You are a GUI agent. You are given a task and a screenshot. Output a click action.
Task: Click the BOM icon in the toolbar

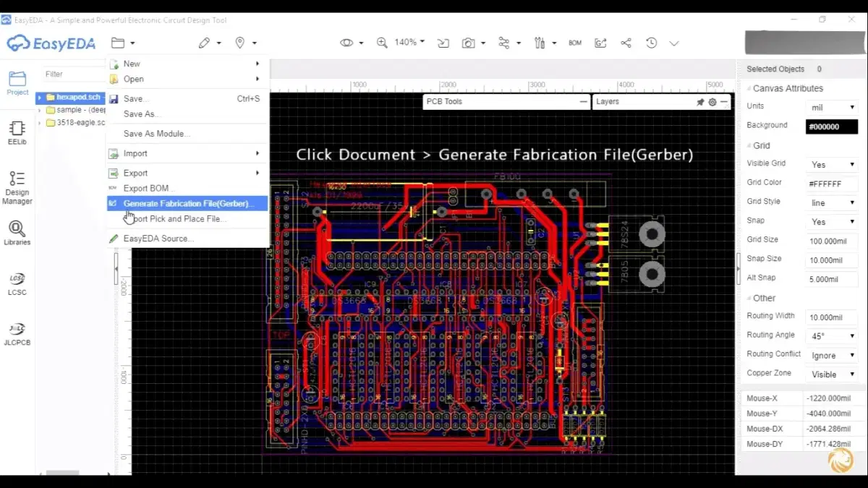(x=575, y=43)
